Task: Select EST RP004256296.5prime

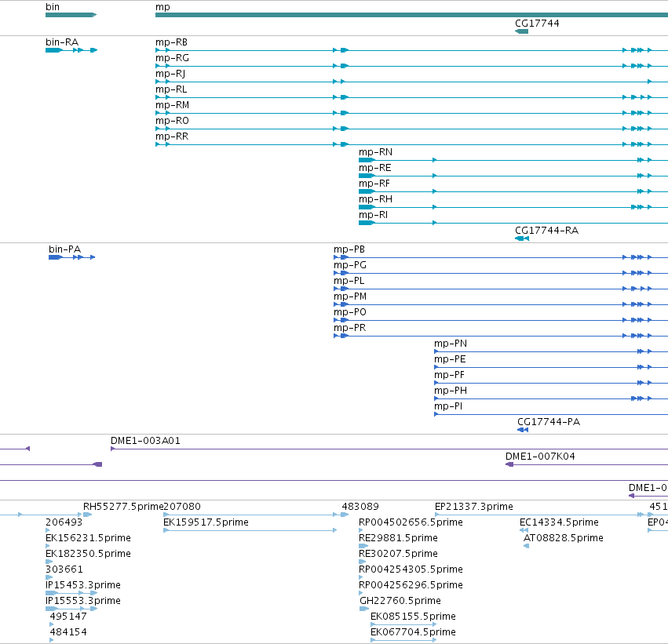Action: [411, 585]
